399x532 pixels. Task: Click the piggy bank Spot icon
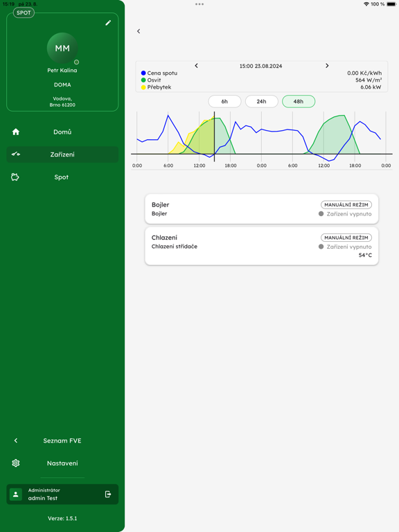pyautogui.click(x=15, y=177)
